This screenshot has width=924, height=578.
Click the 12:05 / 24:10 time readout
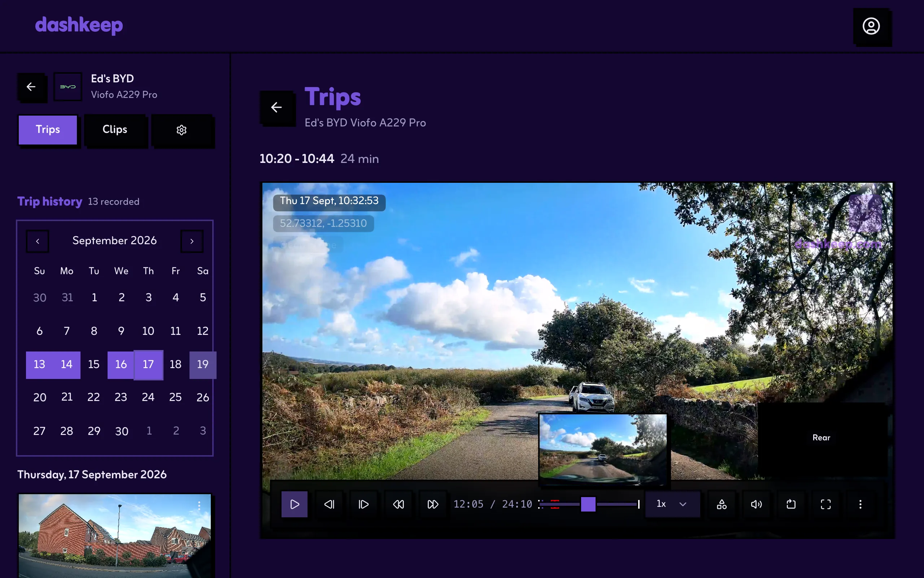pos(493,504)
